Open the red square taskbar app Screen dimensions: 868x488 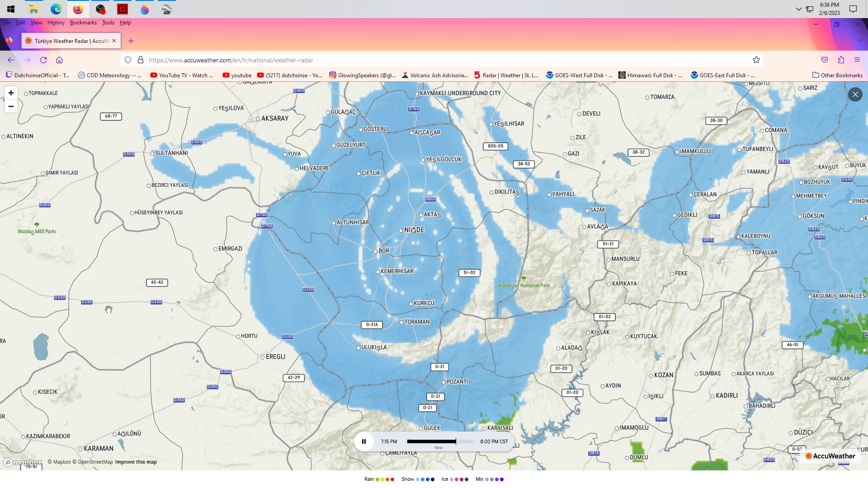[123, 9]
